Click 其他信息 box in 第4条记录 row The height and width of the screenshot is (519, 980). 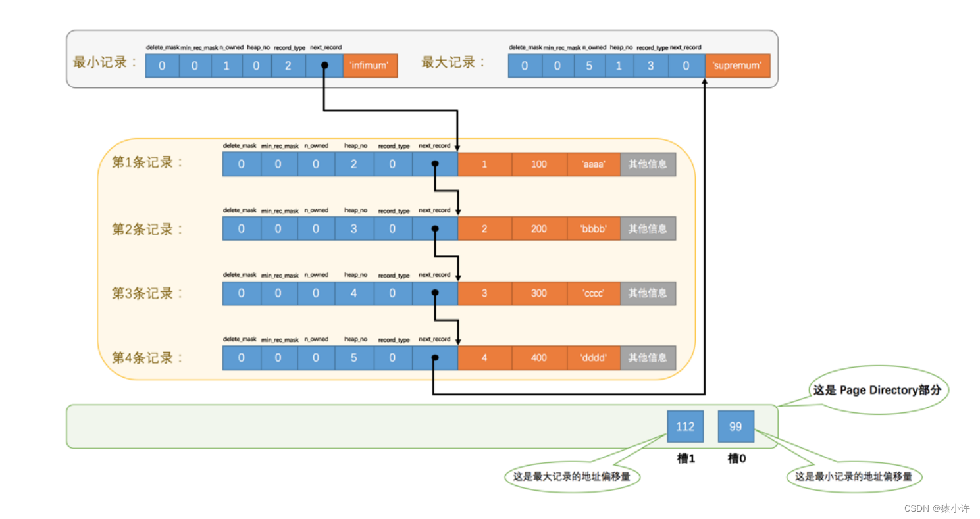(x=648, y=357)
